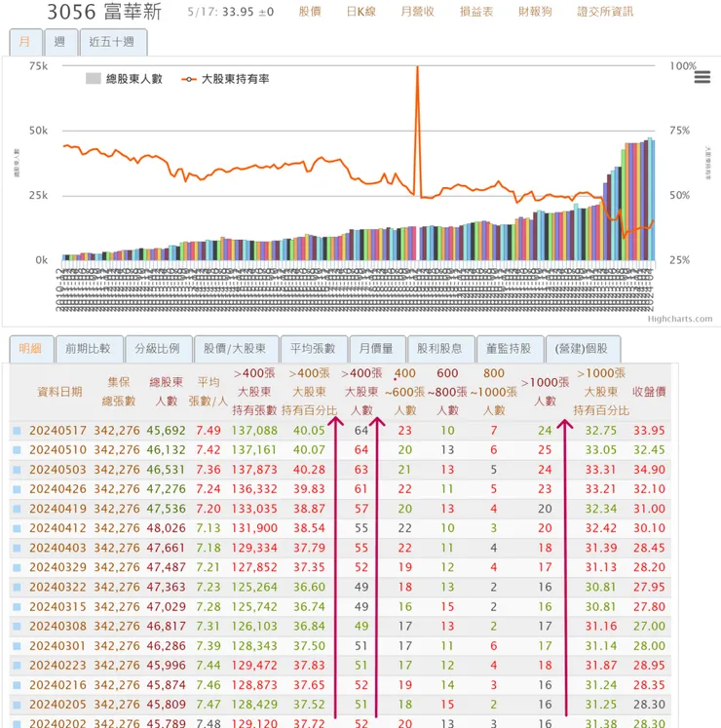This screenshot has width=721, height=728.
Task: Switch to the 近五十週 tab
Action: coord(113,42)
